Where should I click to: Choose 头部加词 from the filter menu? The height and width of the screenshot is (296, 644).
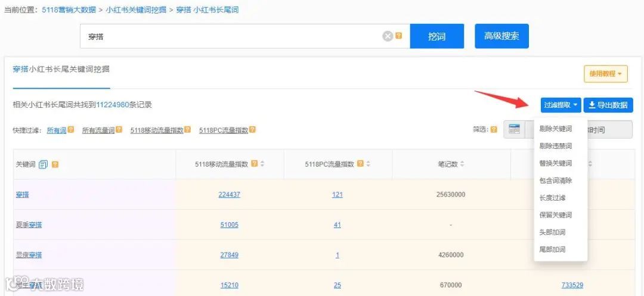click(552, 232)
